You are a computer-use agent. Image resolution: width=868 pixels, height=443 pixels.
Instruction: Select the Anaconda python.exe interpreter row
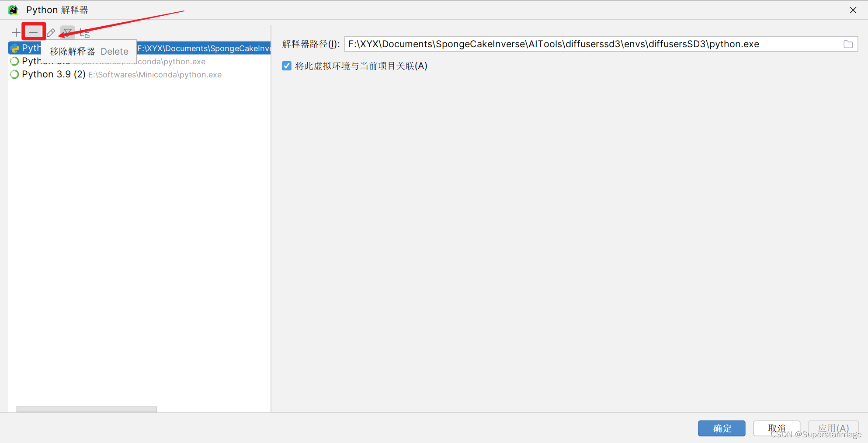pos(139,61)
